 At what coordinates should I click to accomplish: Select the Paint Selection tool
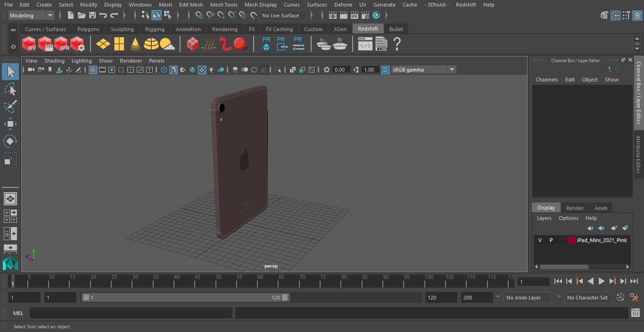pos(10,106)
